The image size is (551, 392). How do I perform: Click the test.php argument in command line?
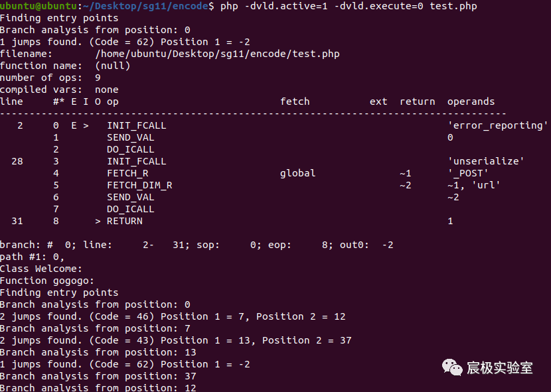[453, 6]
